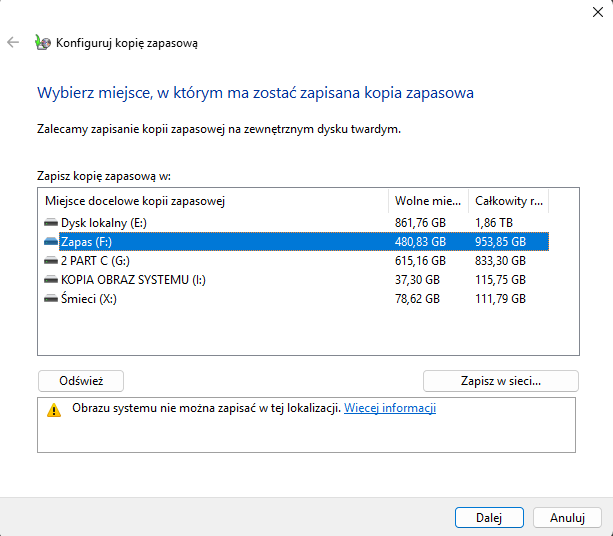
Task: Click drive icon for KOPIA OBRAZ SYSTEMU (I:)
Action: click(51, 279)
